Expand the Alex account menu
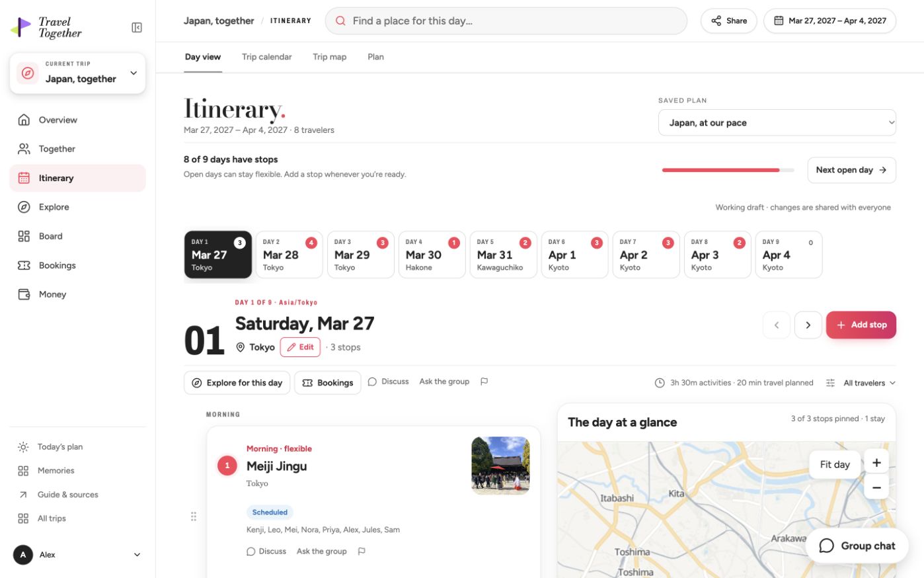The height and width of the screenshot is (578, 924). pos(78,554)
